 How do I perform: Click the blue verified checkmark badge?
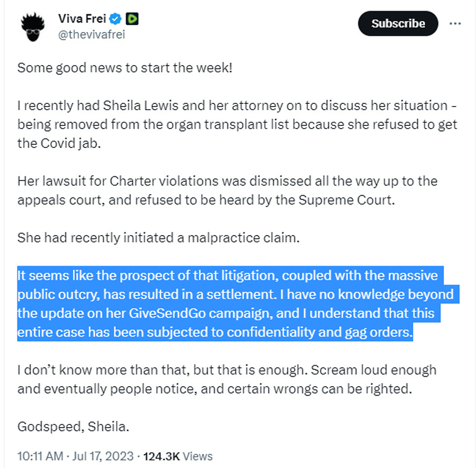tap(115, 19)
